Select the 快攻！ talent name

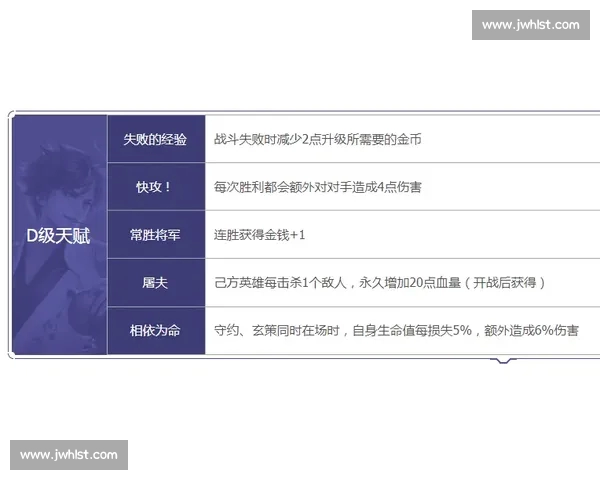tap(153, 187)
